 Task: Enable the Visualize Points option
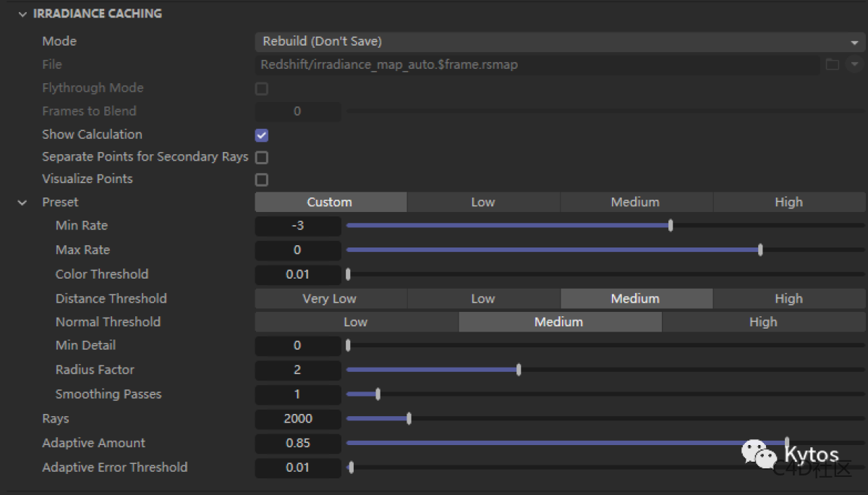point(261,179)
